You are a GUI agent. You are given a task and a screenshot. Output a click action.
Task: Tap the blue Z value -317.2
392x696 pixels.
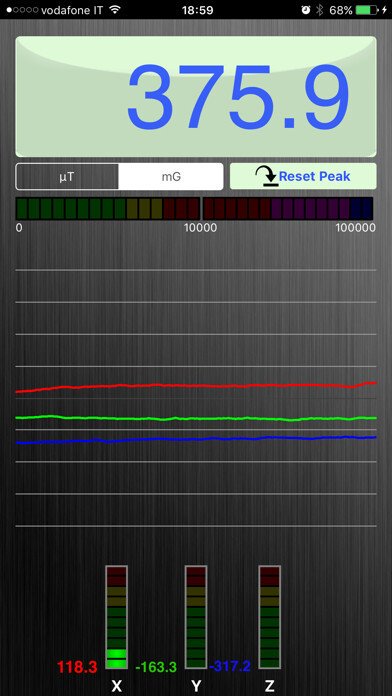tap(230, 666)
